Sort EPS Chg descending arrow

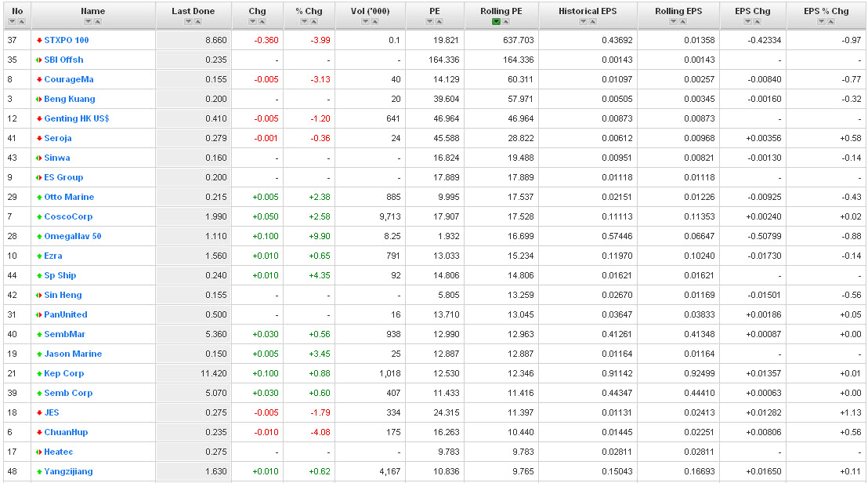tap(748, 22)
